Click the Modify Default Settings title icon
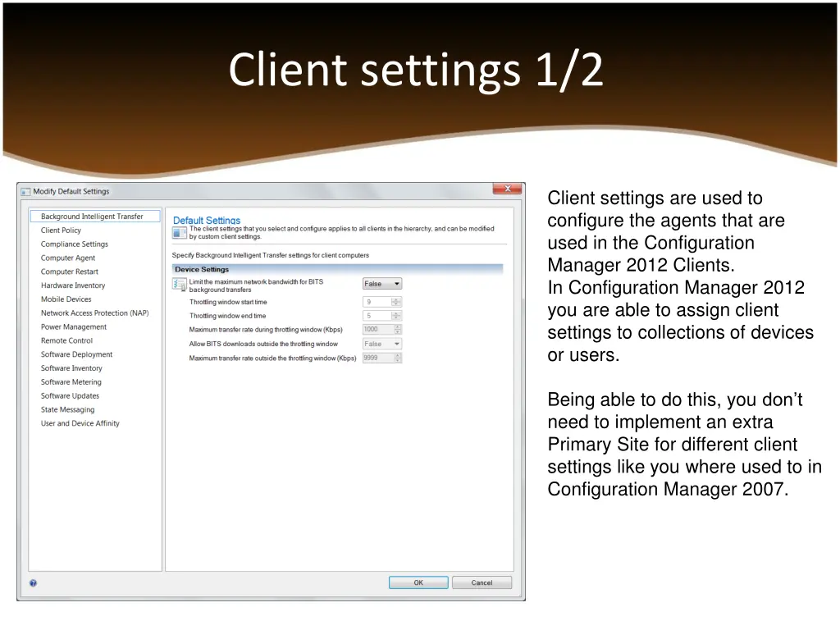The image size is (840, 630). coord(25,192)
